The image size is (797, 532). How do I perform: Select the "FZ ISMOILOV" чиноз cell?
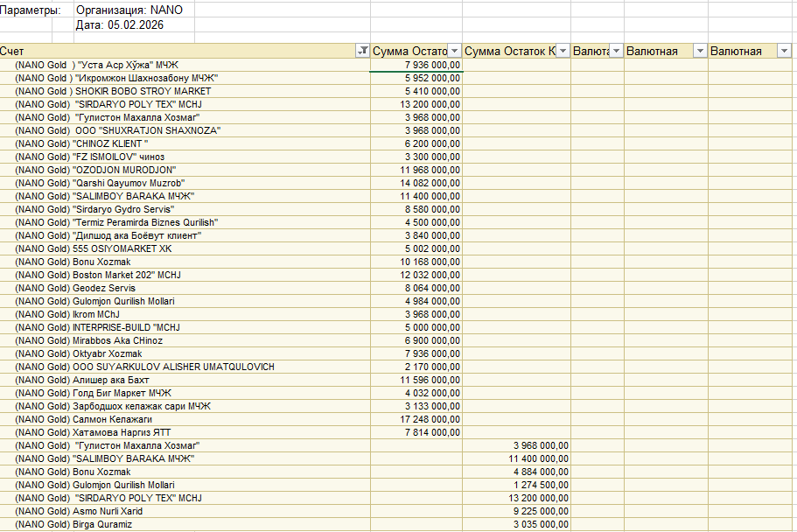coord(185,157)
